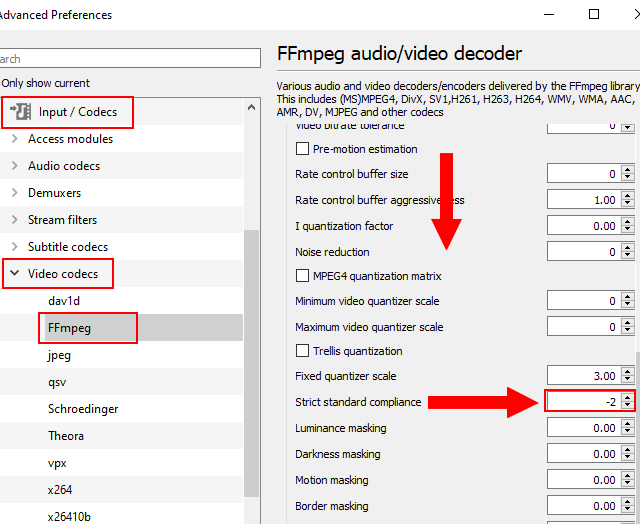640x524 pixels.
Task: Click Minimum video quantizer scale field
Action: coord(584,301)
